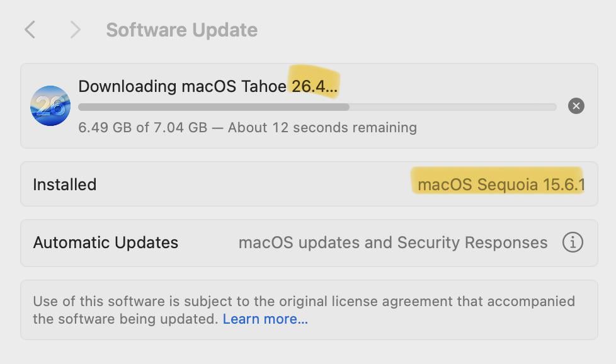The width and height of the screenshot is (616, 364).
Task: Click the filled part of download progress bar
Action: (213, 107)
